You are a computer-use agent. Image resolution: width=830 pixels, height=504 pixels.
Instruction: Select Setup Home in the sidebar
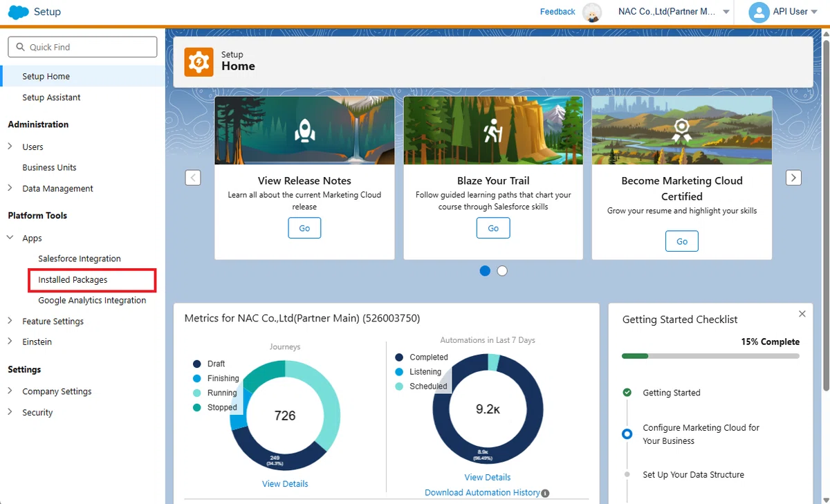pyautogui.click(x=83, y=76)
